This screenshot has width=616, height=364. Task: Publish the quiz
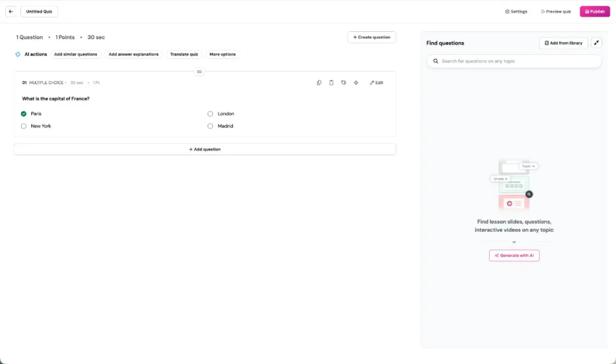(x=595, y=11)
